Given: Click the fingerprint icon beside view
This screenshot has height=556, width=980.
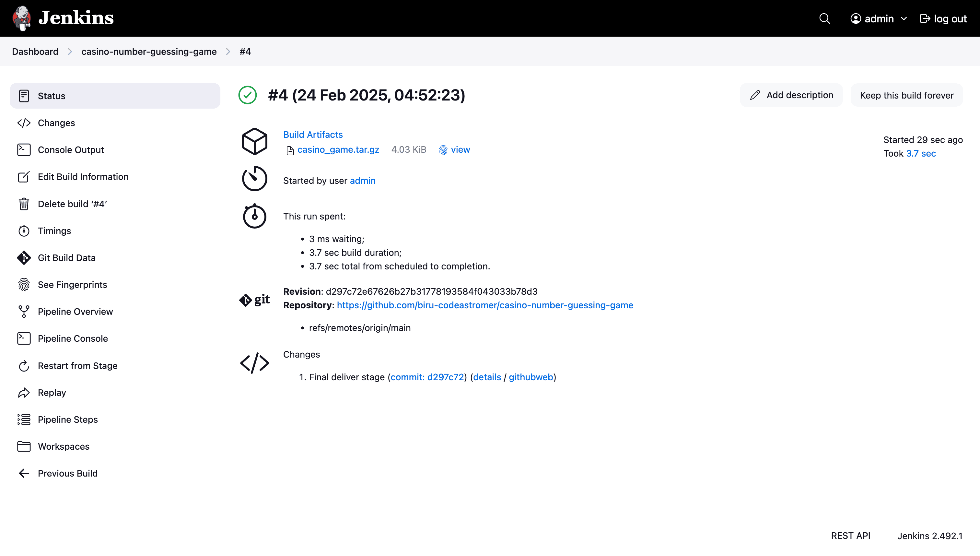Looking at the screenshot, I should point(443,150).
